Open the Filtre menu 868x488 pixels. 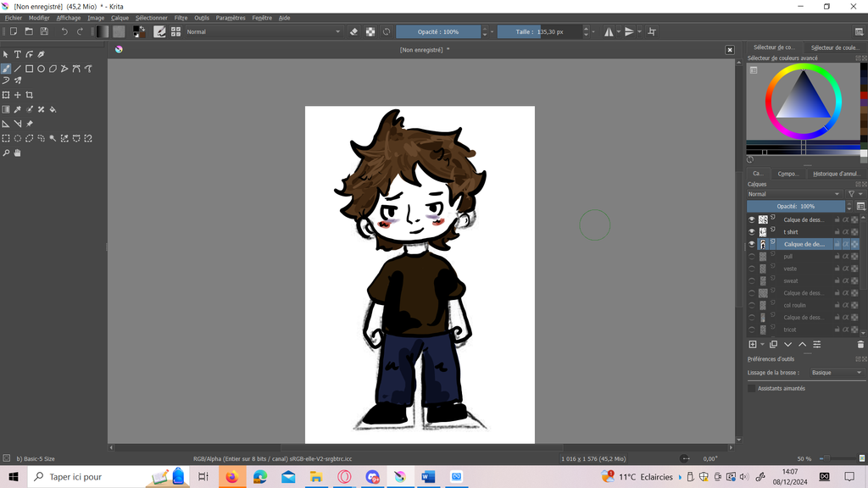coord(181,17)
